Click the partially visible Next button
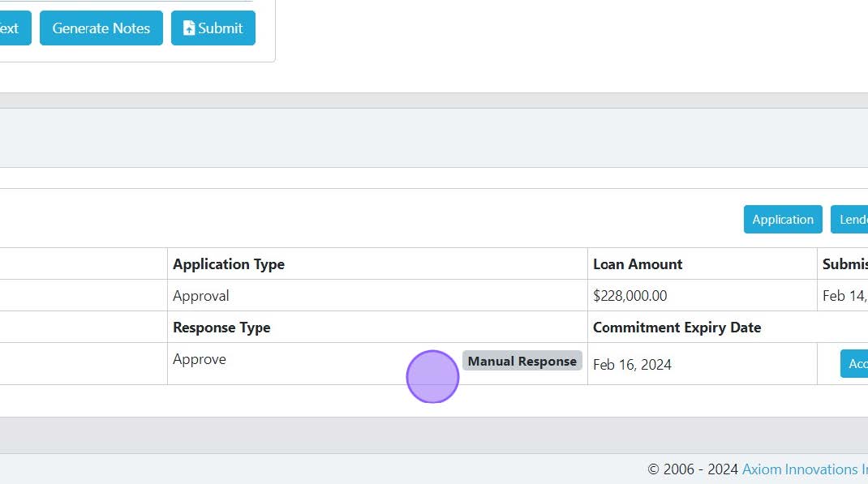 point(11,28)
